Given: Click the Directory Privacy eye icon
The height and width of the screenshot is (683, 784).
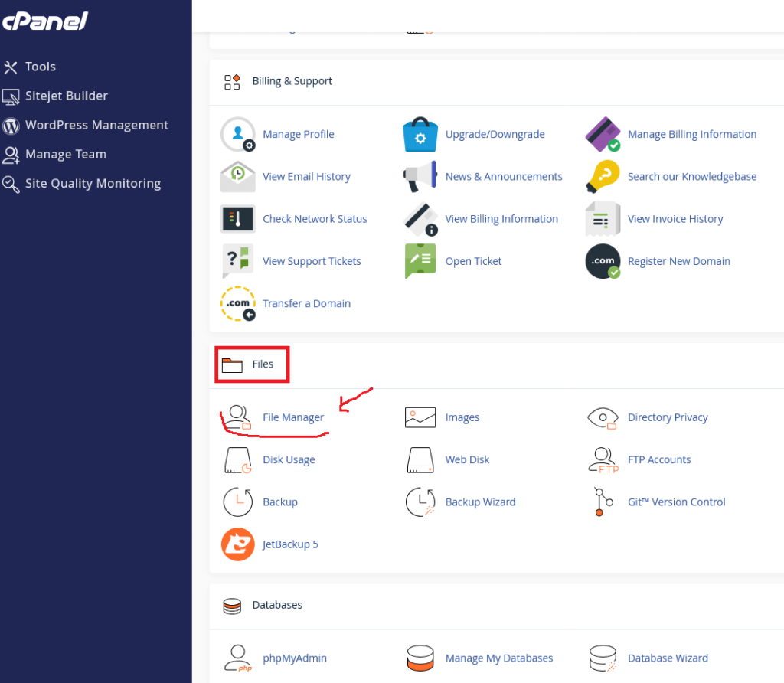Looking at the screenshot, I should (x=603, y=417).
